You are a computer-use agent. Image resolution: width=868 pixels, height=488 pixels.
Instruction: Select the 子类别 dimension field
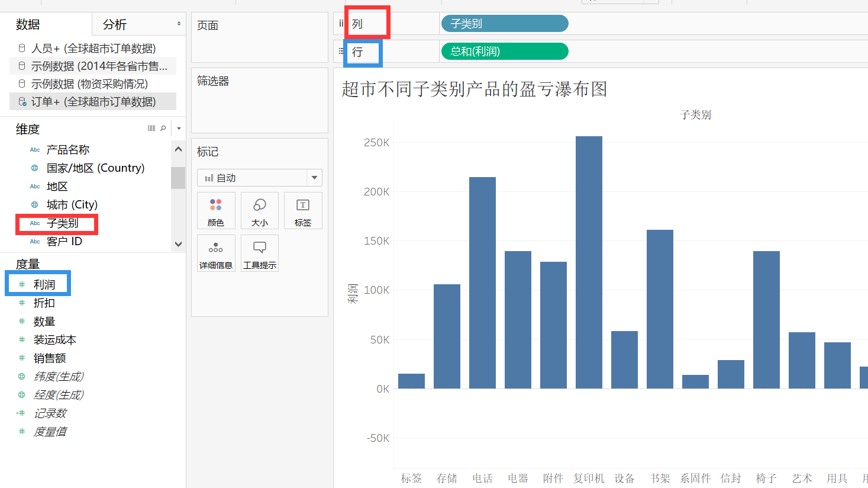coord(62,223)
